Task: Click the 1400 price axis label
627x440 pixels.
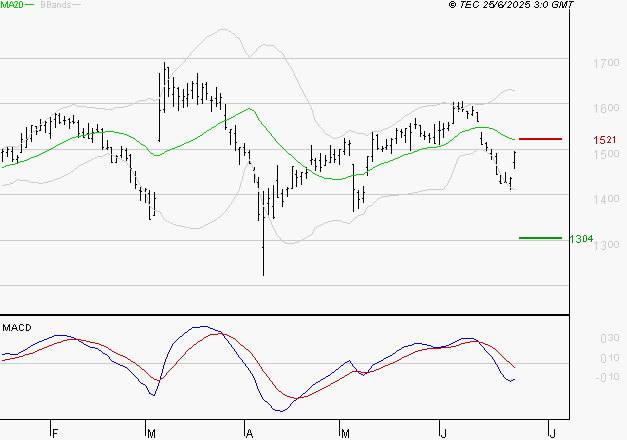Action: 606,199
